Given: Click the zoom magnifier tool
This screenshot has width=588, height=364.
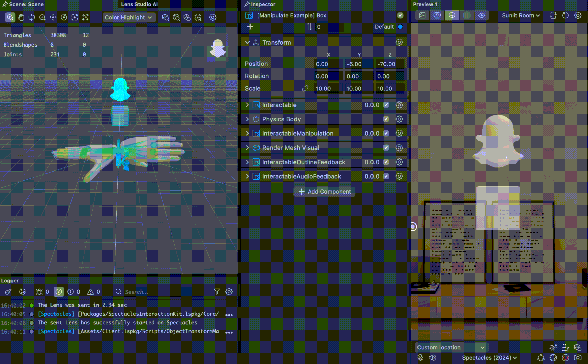Looking at the screenshot, I should pos(42,17).
